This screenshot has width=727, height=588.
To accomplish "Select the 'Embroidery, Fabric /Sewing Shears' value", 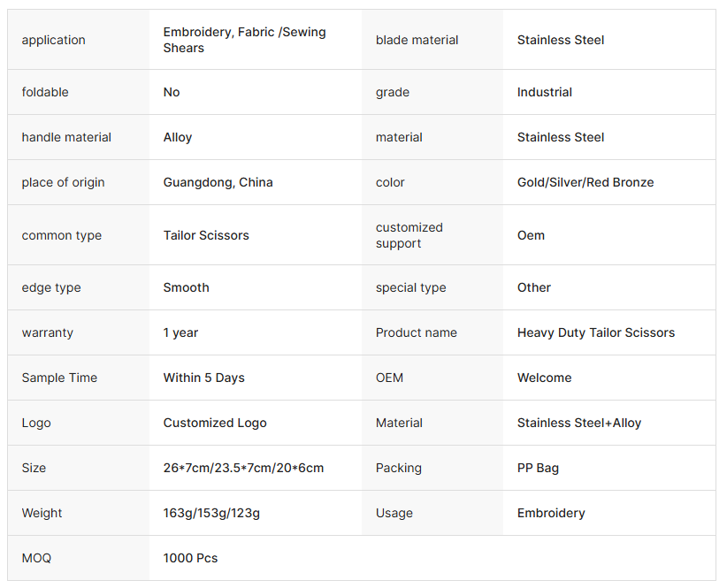I will (x=244, y=40).
